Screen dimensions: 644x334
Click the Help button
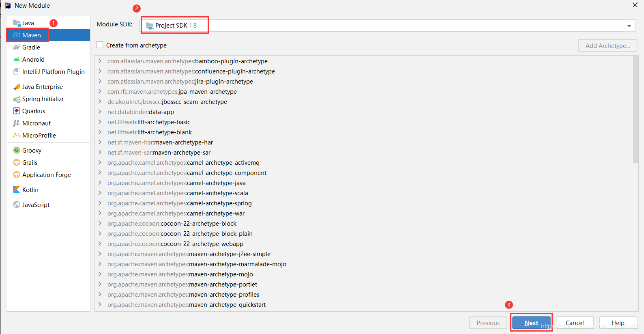click(618, 323)
